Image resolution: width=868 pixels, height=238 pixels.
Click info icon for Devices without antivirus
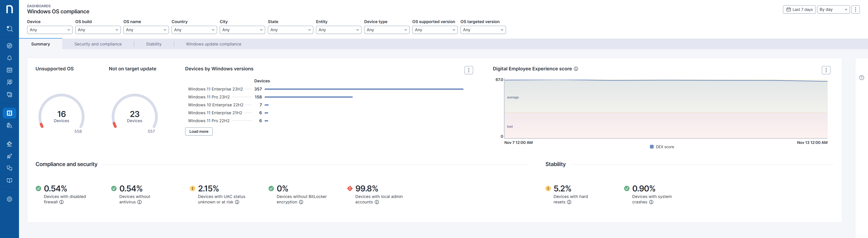(139, 202)
